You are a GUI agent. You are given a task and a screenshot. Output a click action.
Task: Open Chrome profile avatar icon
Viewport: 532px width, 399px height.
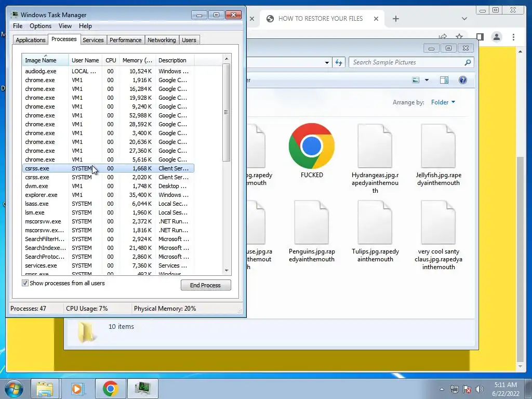point(497,37)
